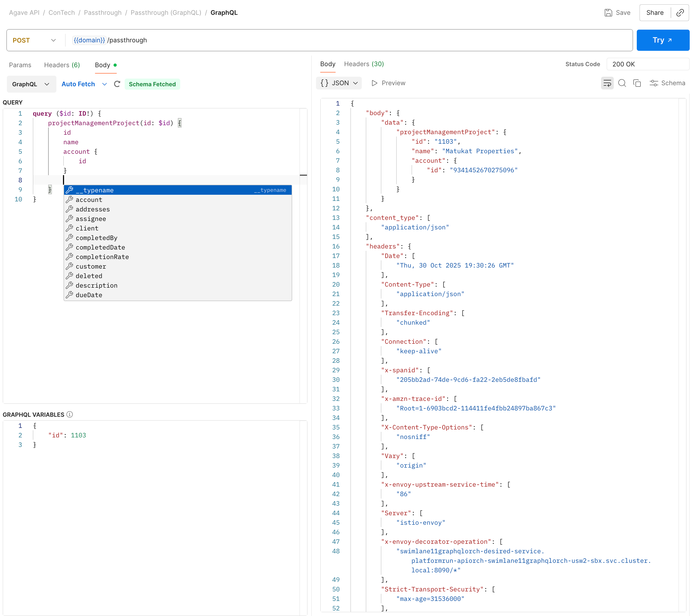Viewport: 695px width, 616px height.
Task: Open the response Headers (30) tab
Action: (x=363, y=64)
